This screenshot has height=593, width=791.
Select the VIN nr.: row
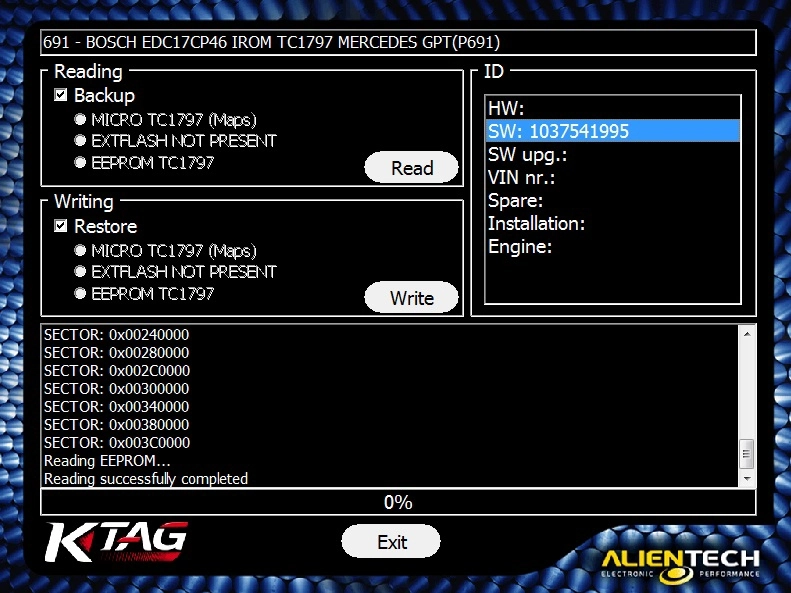(x=612, y=177)
